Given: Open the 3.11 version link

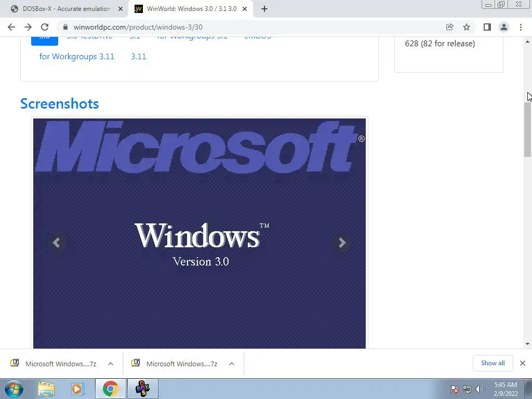Looking at the screenshot, I should pyautogui.click(x=138, y=56).
